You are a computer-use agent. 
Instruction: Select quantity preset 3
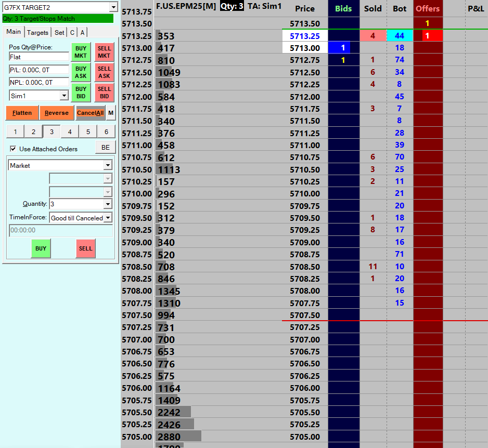coord(52,132)
